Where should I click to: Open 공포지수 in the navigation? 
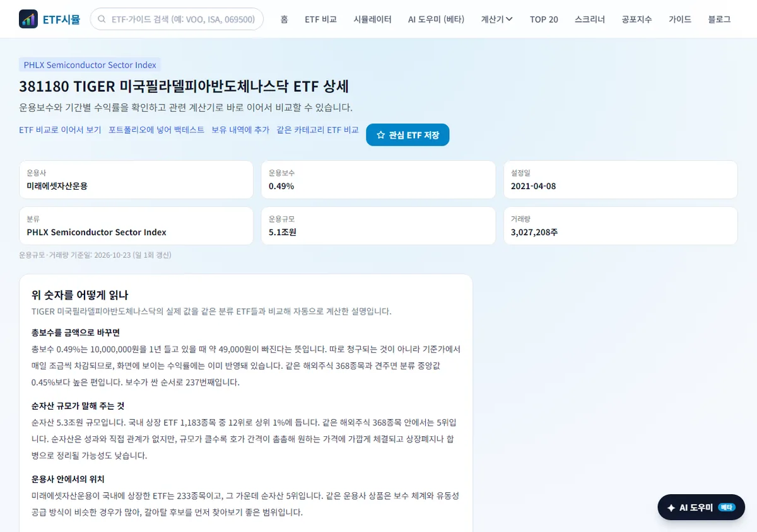(637, 19)
